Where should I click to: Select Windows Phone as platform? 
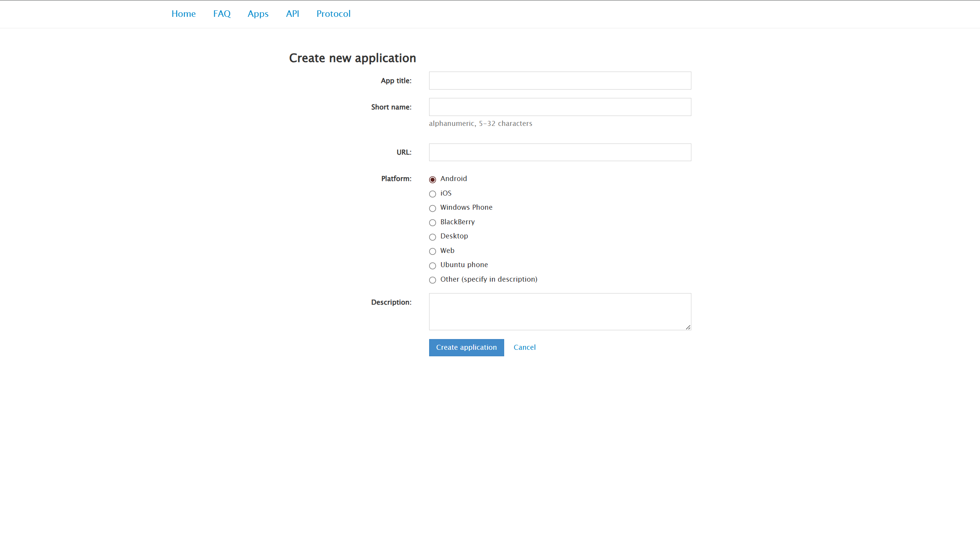[433, 208]
